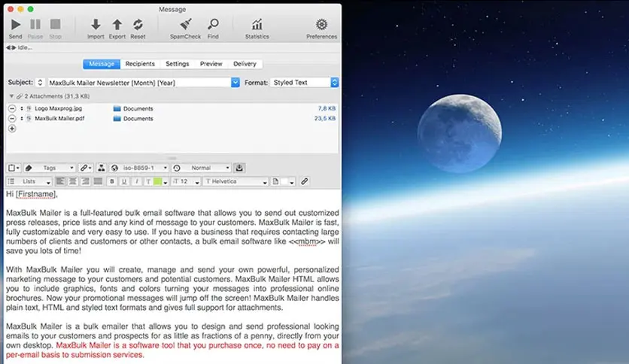Align text right

click(x=85, y=181)
